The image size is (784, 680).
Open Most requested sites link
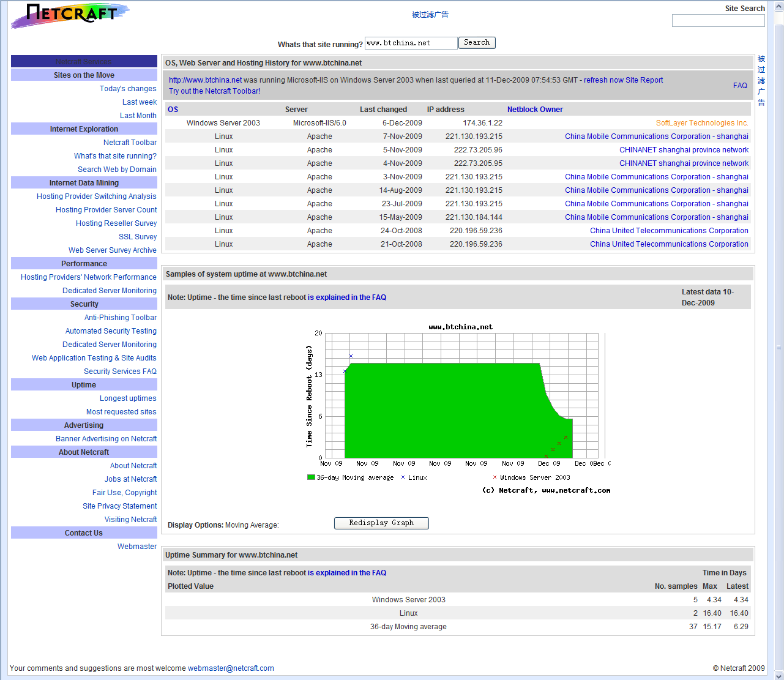121,412
